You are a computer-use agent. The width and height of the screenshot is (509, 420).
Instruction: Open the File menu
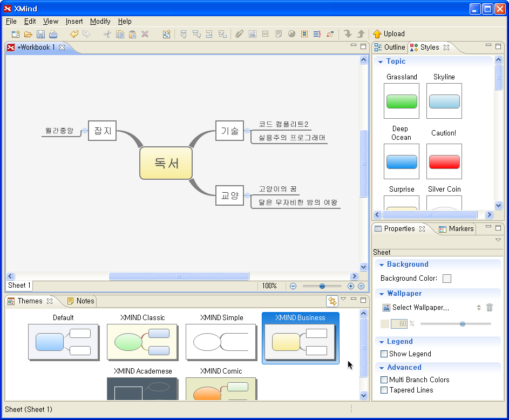pos(11,21)
